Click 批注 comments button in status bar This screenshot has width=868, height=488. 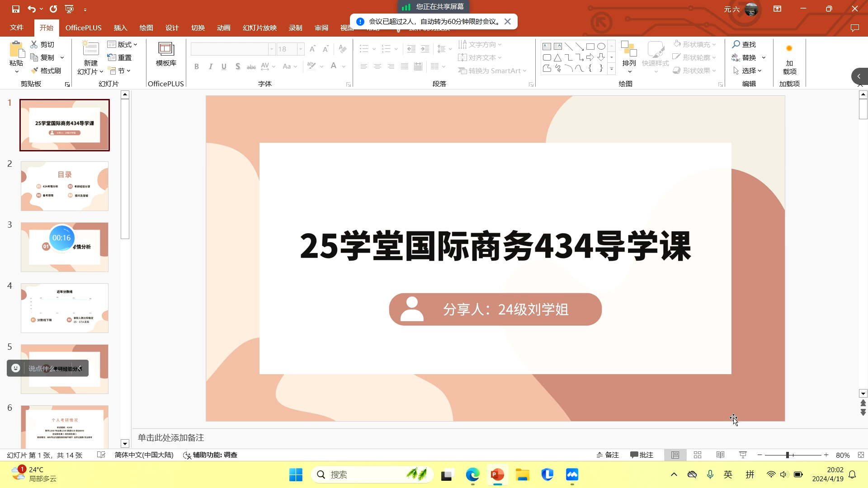pos(642,455)
